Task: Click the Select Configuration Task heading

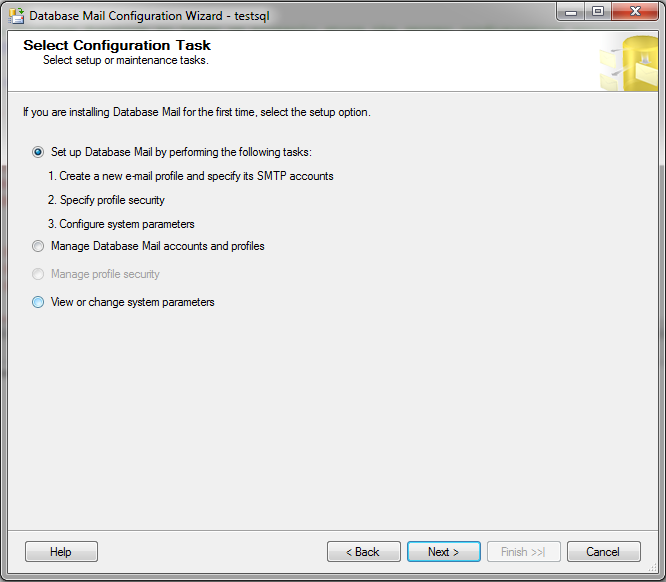Action: point(117,45)
